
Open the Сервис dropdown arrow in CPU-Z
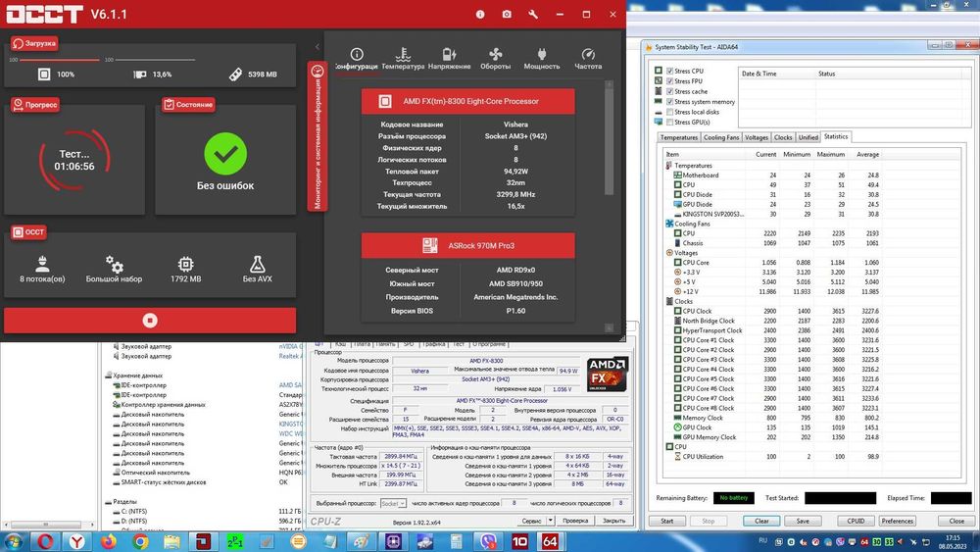[x=550, y=520]
